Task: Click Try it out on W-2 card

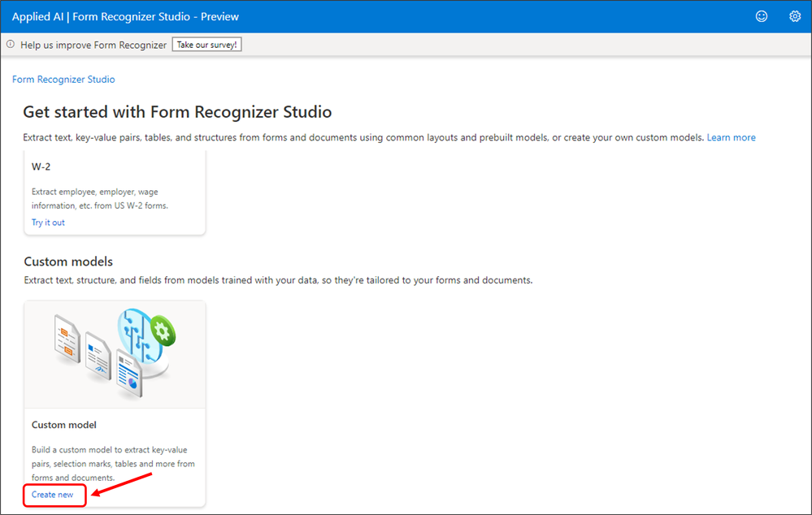Action: pyautogui.click(x=48, y=222)
